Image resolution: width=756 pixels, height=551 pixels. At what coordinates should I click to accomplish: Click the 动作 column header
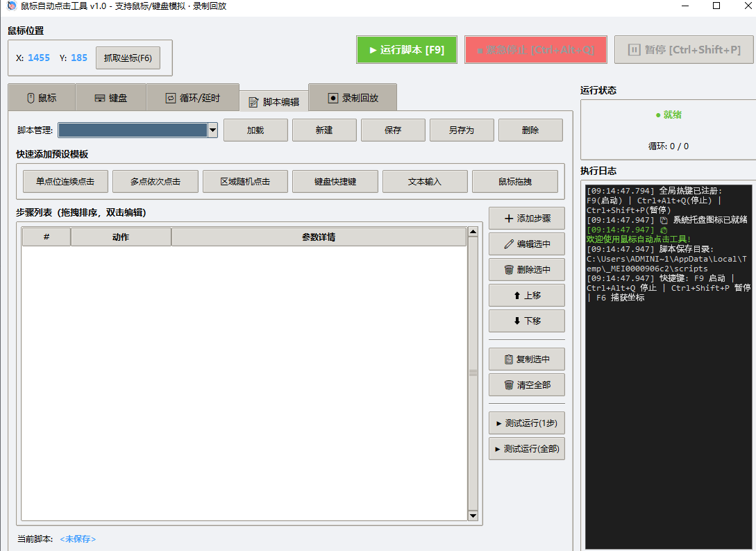click(x=121, y=237)
